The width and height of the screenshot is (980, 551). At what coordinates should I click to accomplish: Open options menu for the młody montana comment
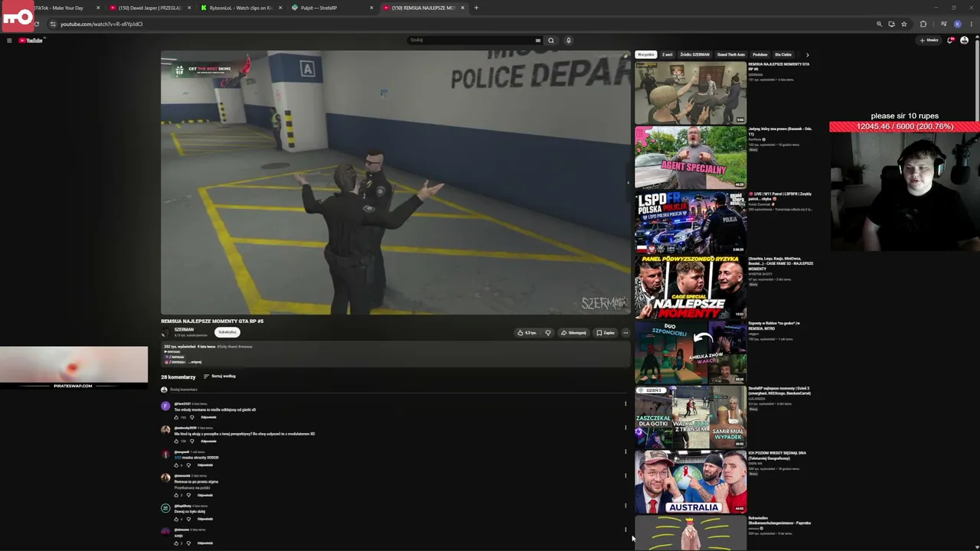click(x=626, y=404)
